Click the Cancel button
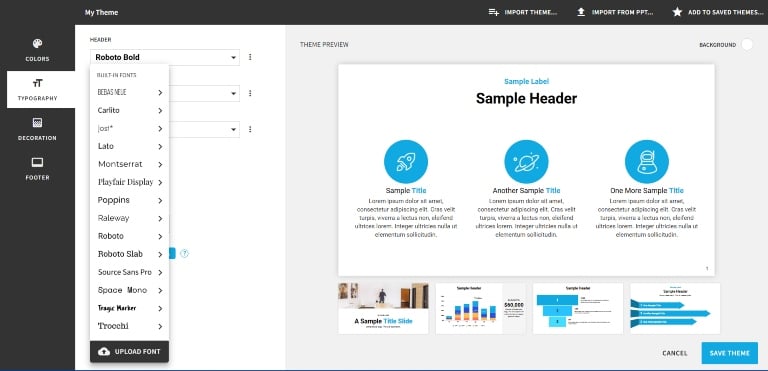 click(674, 353)
